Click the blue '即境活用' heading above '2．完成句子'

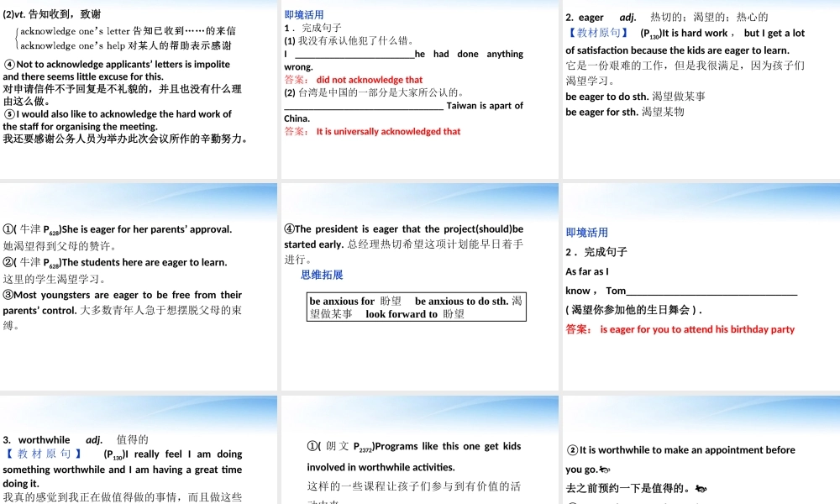[586, 233]
